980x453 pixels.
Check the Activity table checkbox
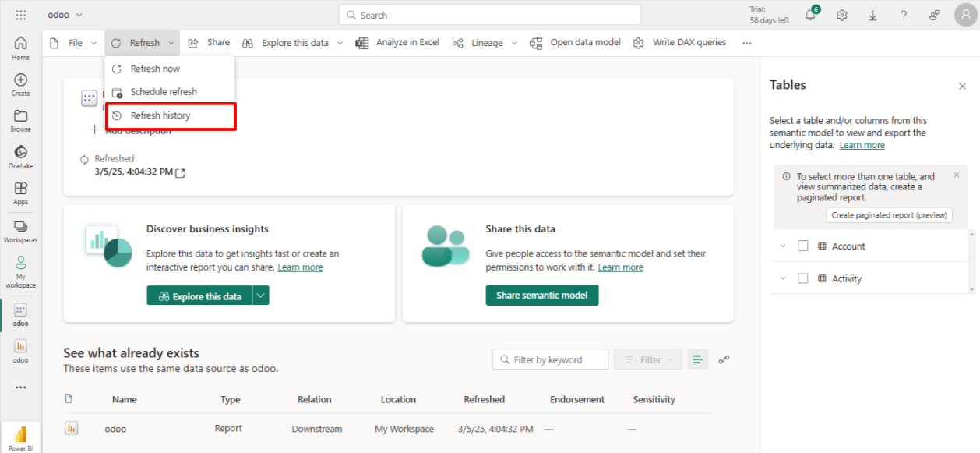tap(802, 278)
